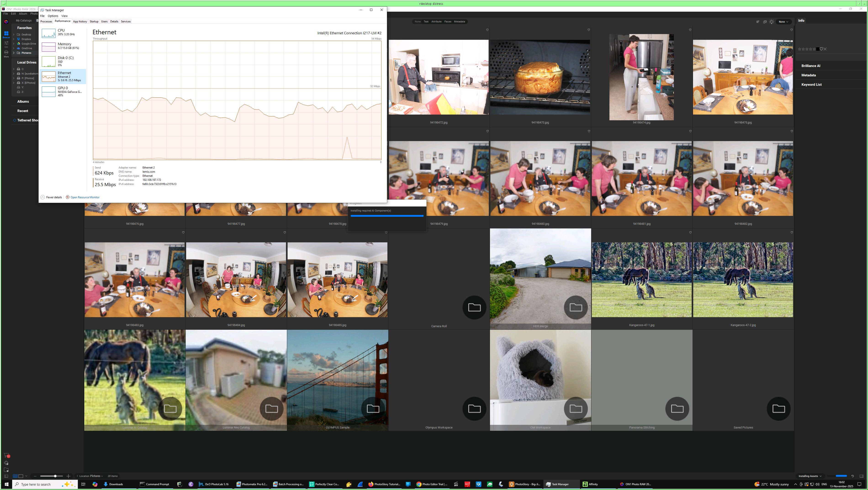Toggle favorite heart on 94198475.jpg thumbnail
This screenshot has width=868, height=490.
791,30
